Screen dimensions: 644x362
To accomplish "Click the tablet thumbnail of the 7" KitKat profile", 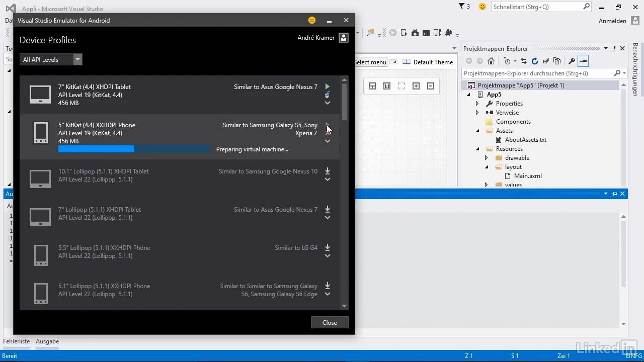I will pos(40,95).
